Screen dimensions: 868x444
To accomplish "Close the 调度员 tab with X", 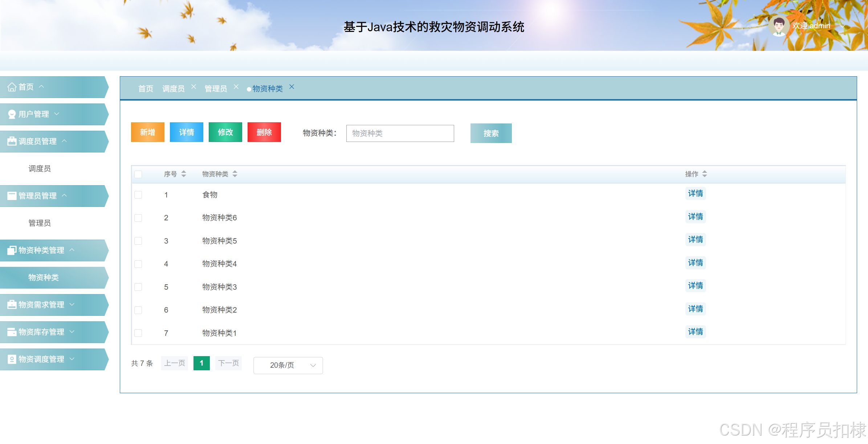I will (x=193, y=87).
